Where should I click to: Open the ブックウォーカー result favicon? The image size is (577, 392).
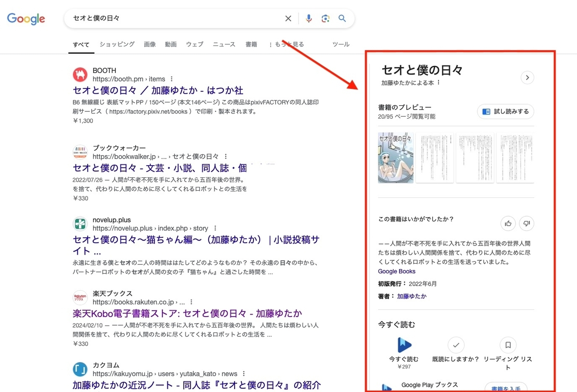click(80, 152)
